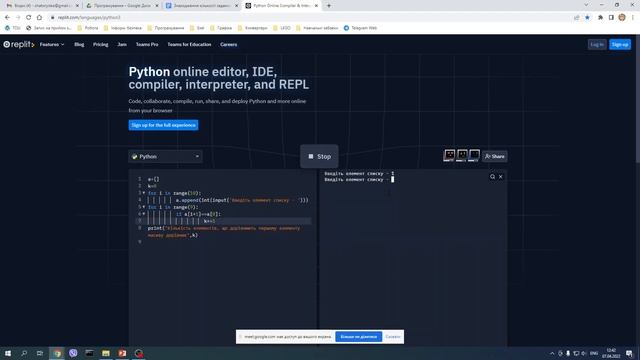Click the Sign up button
The height and width of the screenshot is (360, 640).
(620, 44)
